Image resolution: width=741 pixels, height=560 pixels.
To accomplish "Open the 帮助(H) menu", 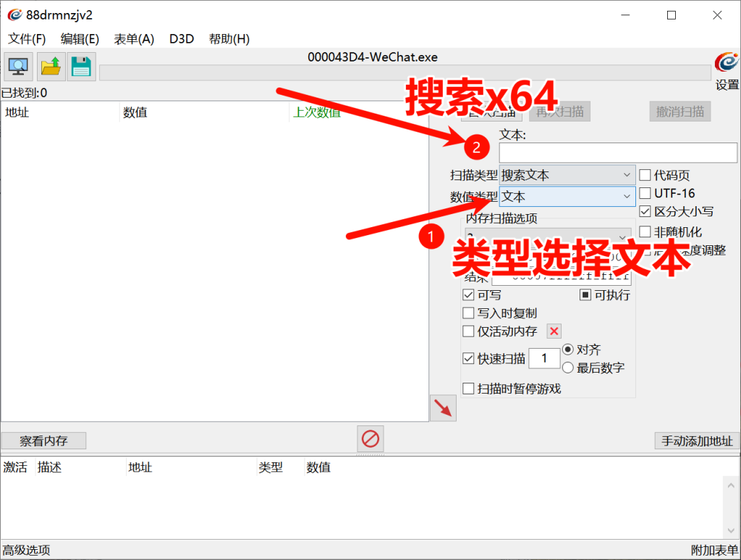I will [x=229, y=39].
